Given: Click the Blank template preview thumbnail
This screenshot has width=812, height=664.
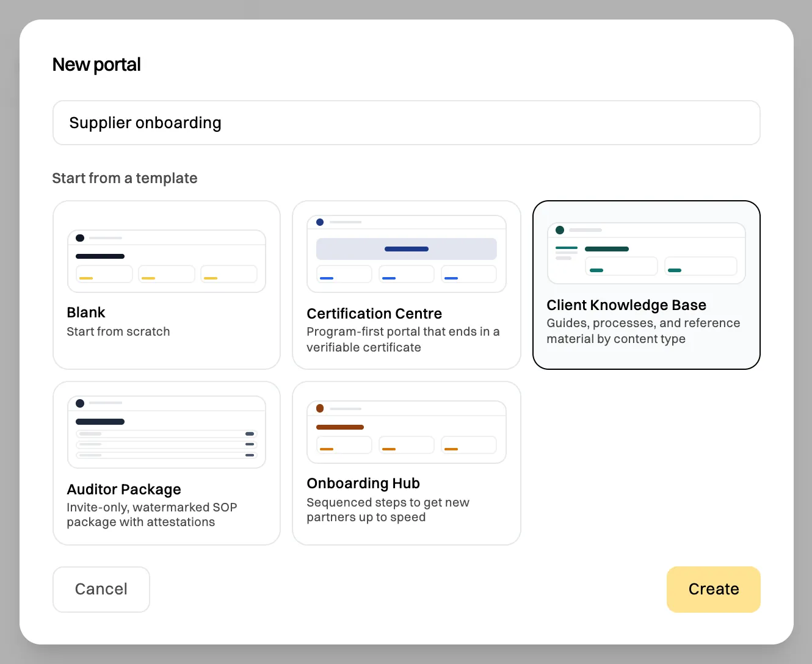Looking at the screenshot, I should coord(167,261).
